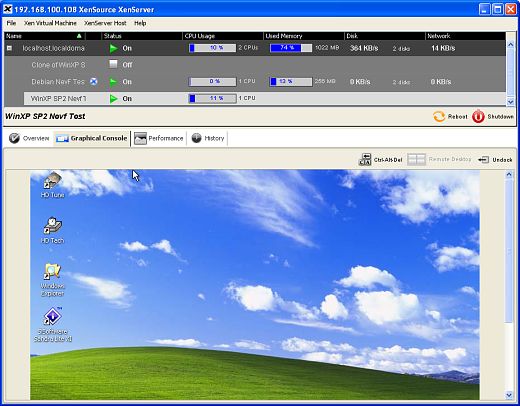Click the green On icon for Debian VM
The width and height of the screenshot is (520, 406).
tap(114, 82)
